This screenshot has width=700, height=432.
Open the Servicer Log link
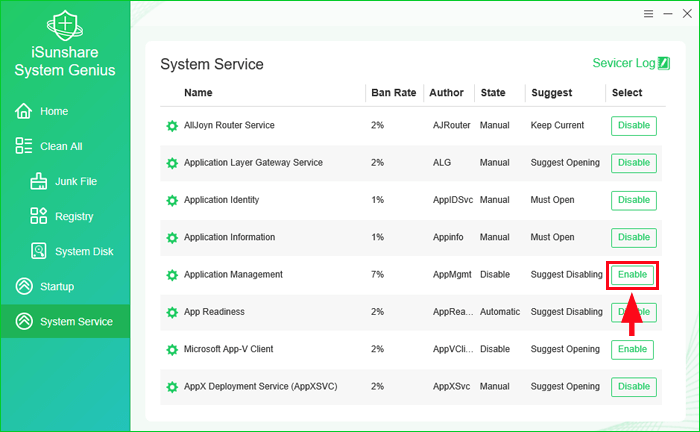624,63
